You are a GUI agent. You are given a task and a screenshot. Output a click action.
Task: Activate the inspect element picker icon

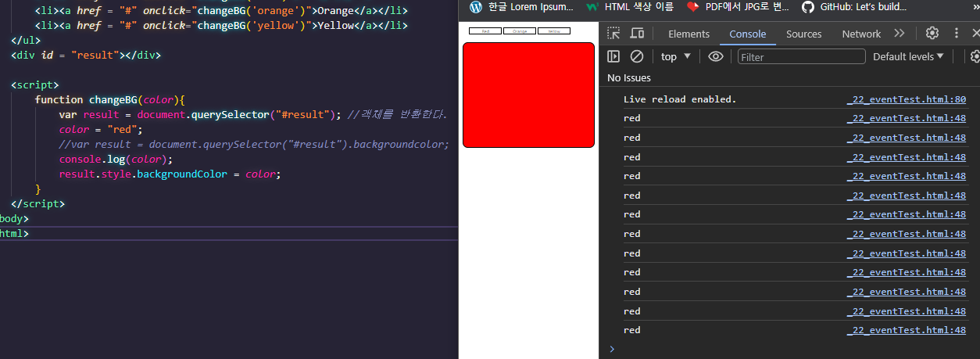(x=614, y=33)
